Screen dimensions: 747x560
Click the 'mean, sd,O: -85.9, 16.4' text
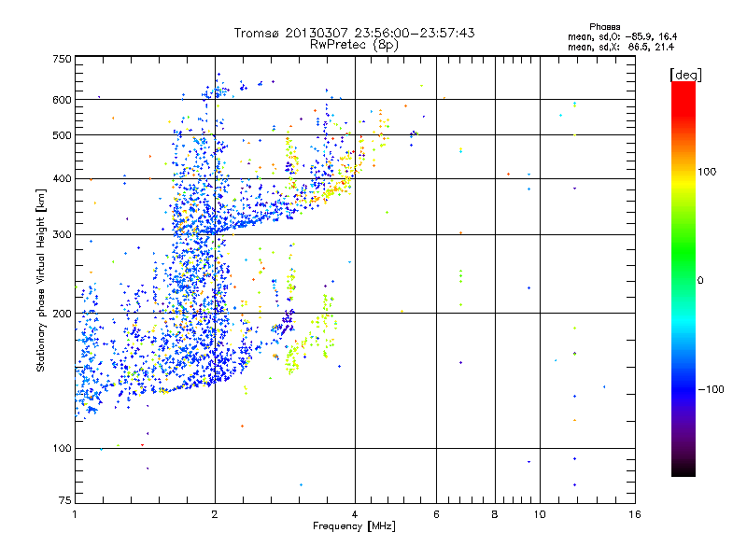622,36
